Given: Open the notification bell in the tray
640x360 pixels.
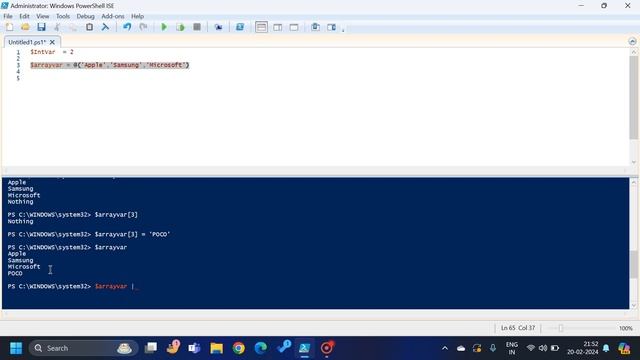Looking at the screenshot, I should [x=606, y=348].
